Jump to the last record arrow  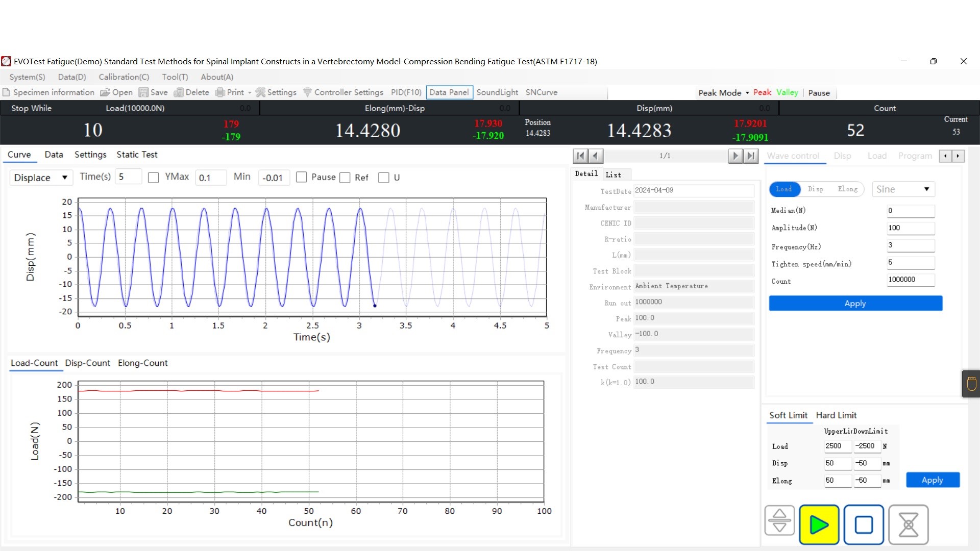pyautogui.click(x=751, y=156)
